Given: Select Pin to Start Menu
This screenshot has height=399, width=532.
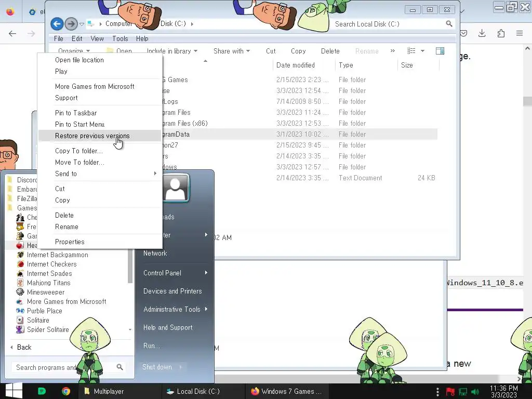Looking at the screenshot, I should tap(79, 125).
